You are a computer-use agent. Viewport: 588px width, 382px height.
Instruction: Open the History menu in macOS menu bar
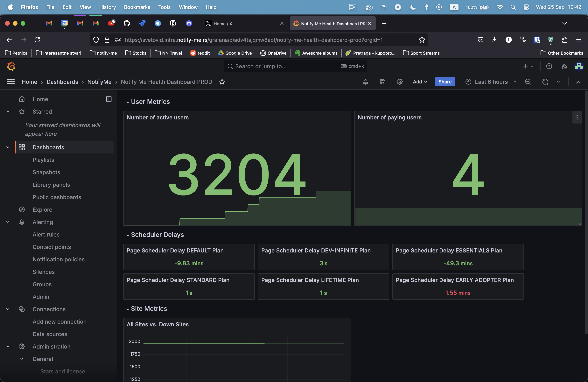[107, 7]
